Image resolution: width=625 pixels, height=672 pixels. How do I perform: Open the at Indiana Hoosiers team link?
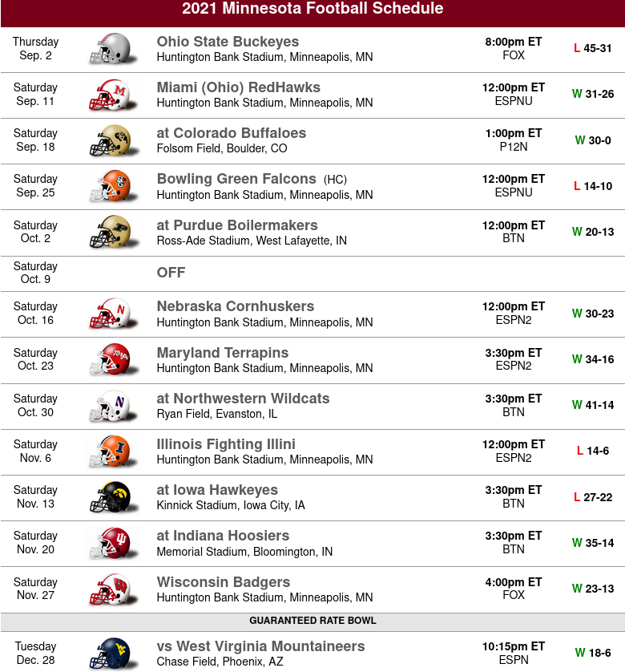point(223,536)
